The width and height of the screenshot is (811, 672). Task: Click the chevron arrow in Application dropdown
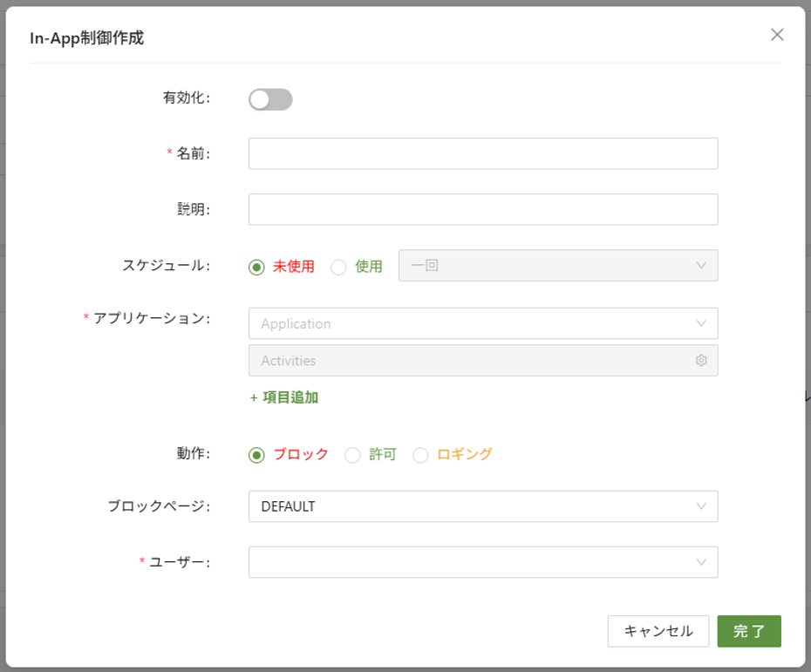click(x=701, y=323)
